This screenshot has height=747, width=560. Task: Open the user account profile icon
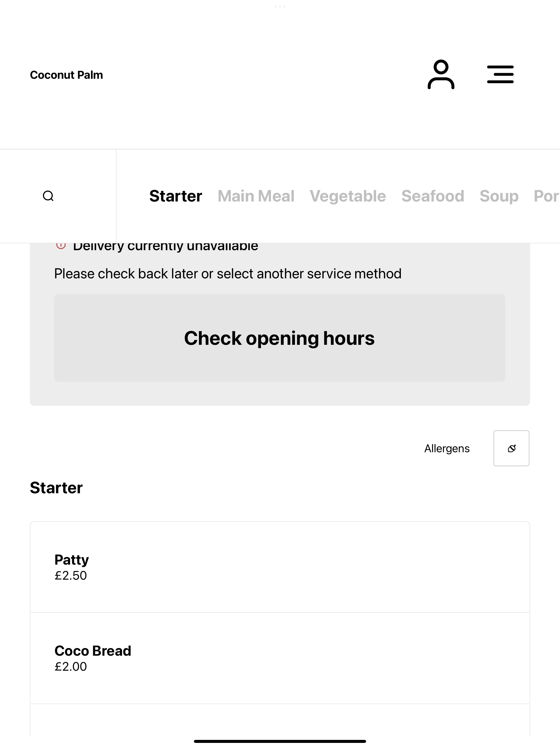(x=441, y=74)
